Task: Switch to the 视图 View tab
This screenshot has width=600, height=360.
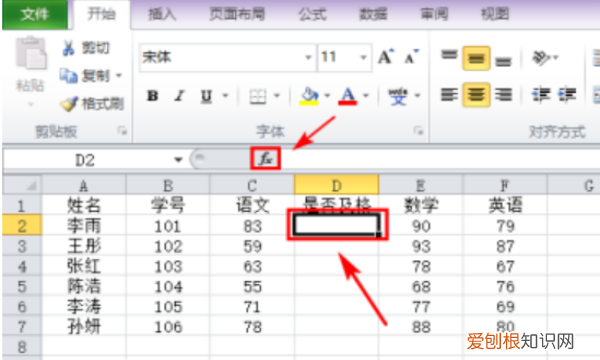Action: pyautogui.click(x=495, y=15)
